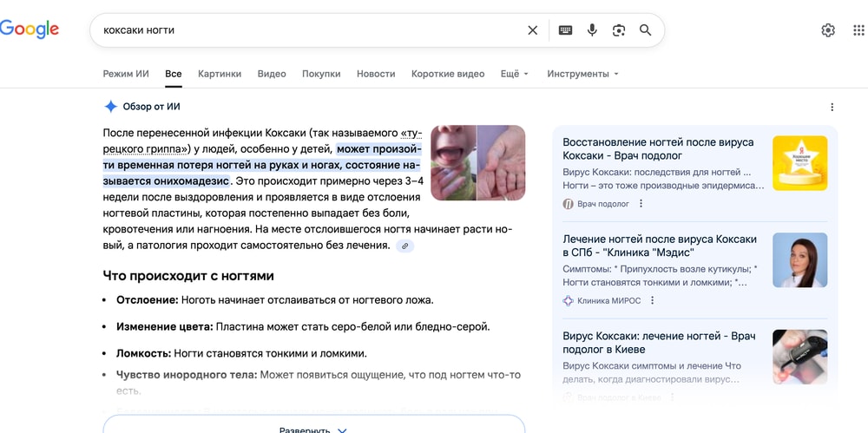Click the highlighted онихомадезис sentence
The width and height of the screenshot is (868, 433).
[x=262, y=165]
